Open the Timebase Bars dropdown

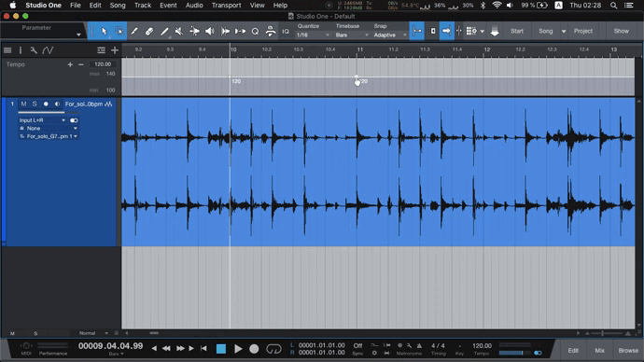[352, 35]
